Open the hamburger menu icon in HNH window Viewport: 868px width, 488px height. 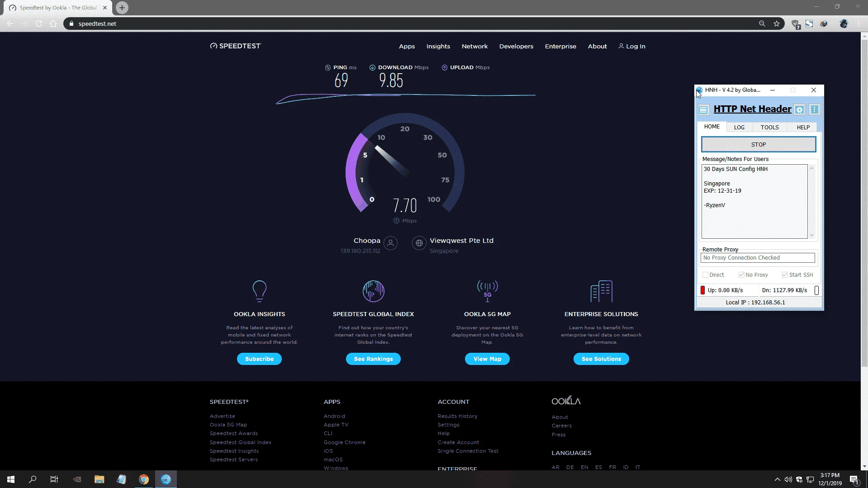click(703, 109)
